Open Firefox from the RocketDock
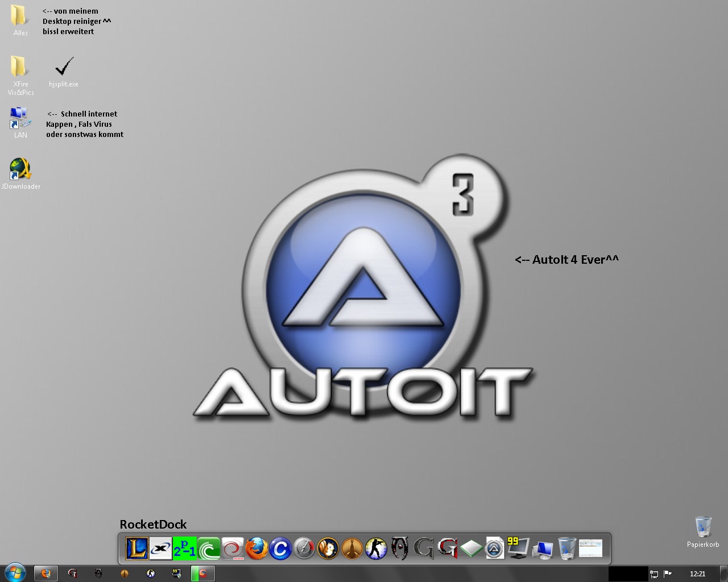Screen dimensions: 728x582 point(257,548)
